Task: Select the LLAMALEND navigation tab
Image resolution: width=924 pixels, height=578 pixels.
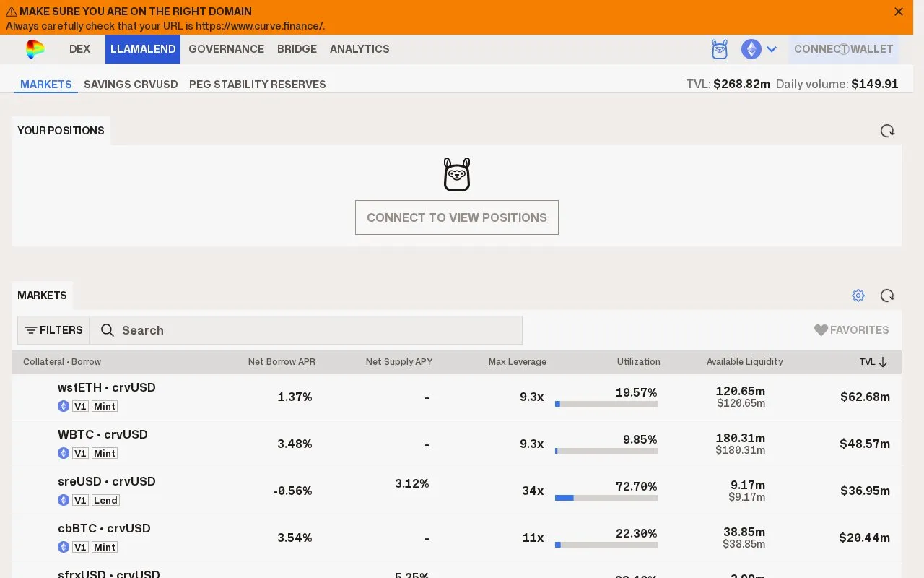Action: click(x=143, y=49)
